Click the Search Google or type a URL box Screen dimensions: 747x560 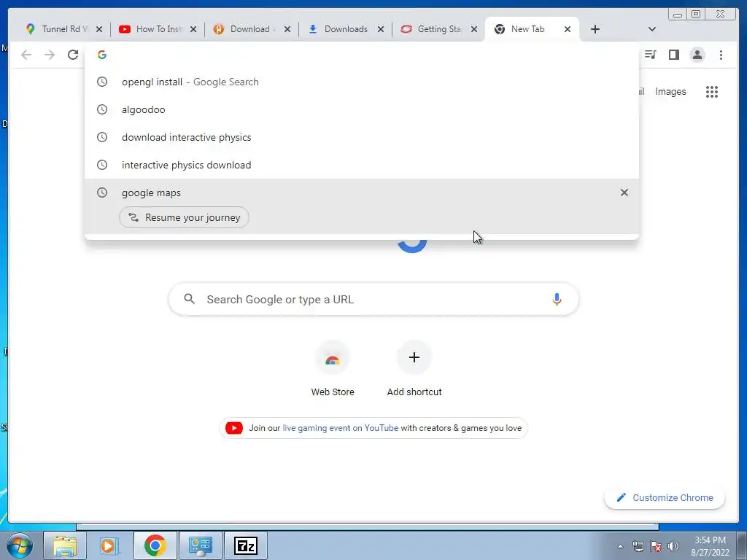click(x=373, y=299)
